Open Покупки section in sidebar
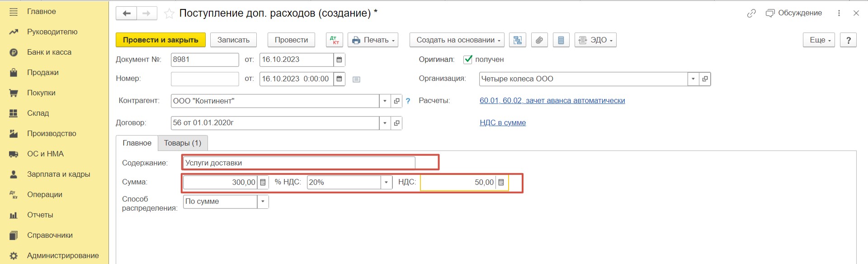This screenshot has width=868, height=264. point(41,93)
